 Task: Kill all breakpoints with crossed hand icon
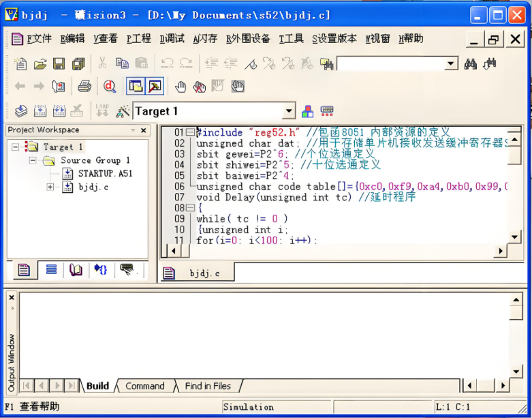[200, 87]
